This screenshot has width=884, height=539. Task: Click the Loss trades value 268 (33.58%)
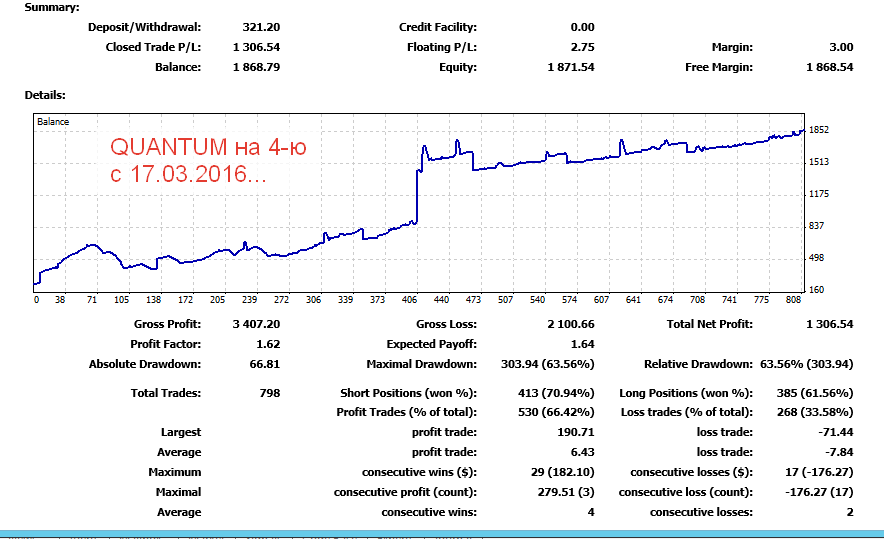pos(815,412)
